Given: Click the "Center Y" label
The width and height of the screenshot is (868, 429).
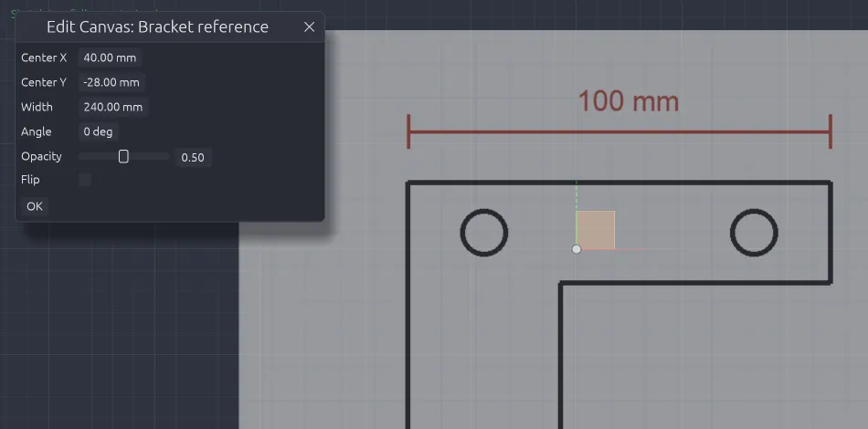Looking at the screenshot, I should (44, 82).
